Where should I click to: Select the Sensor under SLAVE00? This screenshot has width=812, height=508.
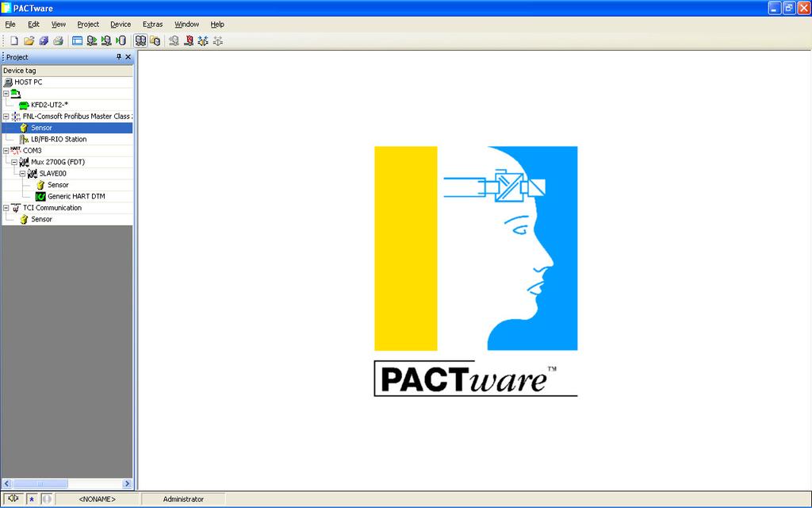point(58,184)
